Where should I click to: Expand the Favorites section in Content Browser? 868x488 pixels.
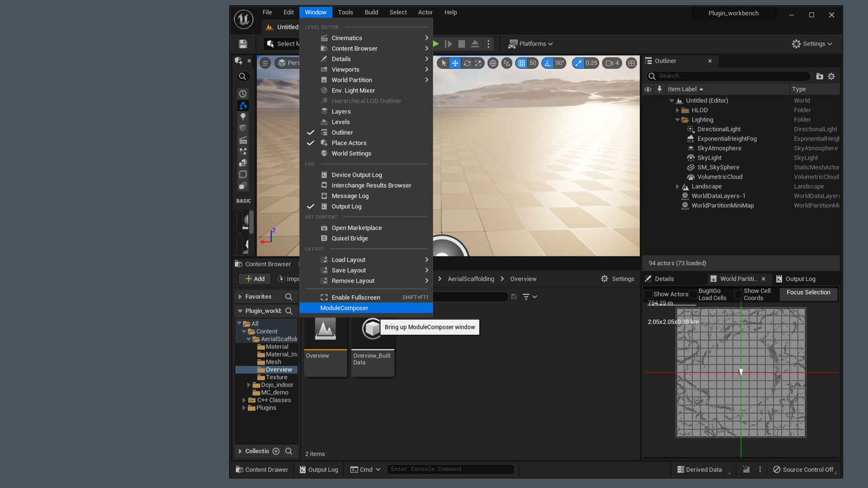240,297
